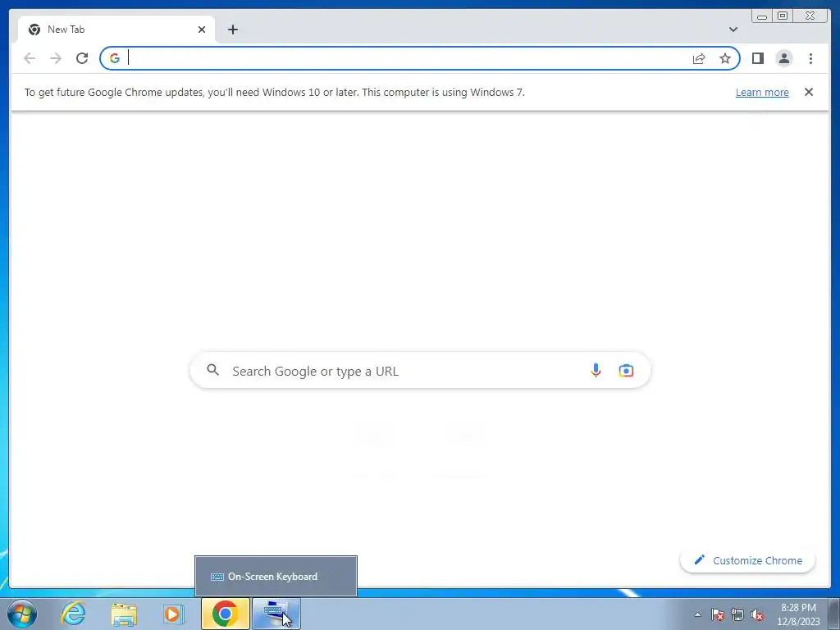Search by image with camera icon

626,370
